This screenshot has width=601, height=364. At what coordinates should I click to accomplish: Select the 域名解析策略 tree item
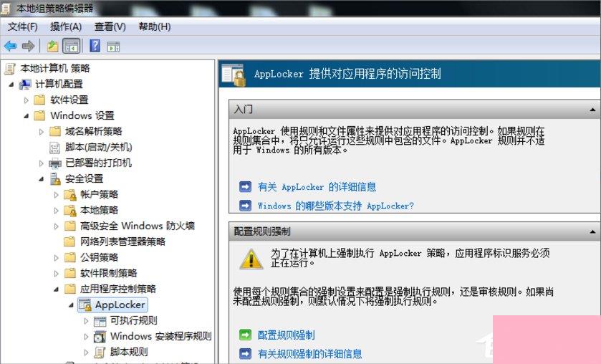point(94,132)
